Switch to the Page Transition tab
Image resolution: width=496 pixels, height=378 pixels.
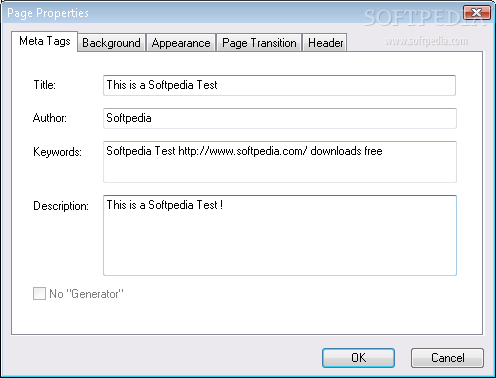pyautogui.click(x=259, y=43)
